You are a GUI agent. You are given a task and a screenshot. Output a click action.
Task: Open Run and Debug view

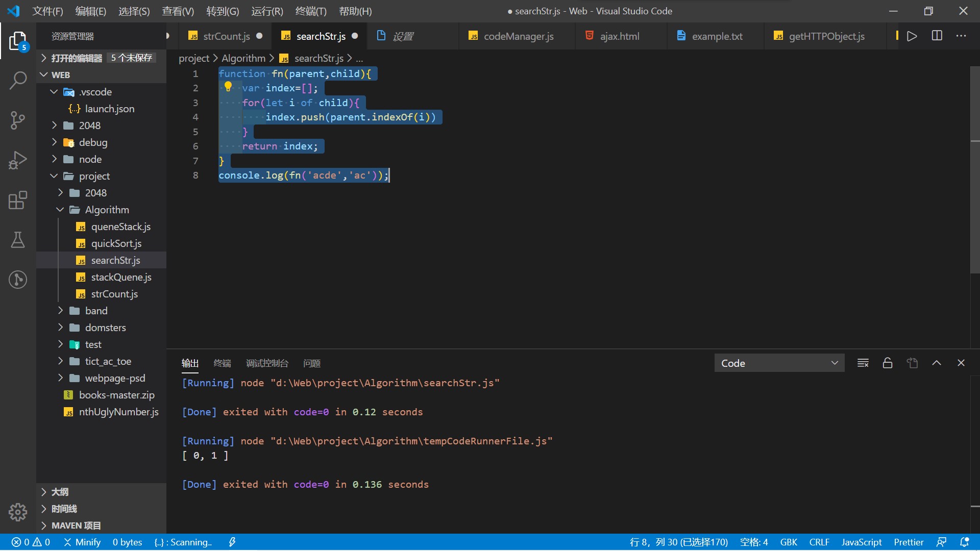(18, 160)
